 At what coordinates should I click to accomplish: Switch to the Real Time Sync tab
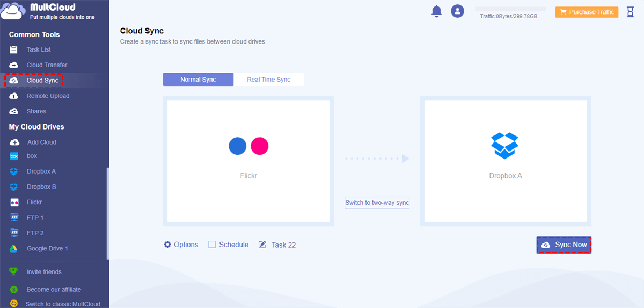tap(269, 80)
